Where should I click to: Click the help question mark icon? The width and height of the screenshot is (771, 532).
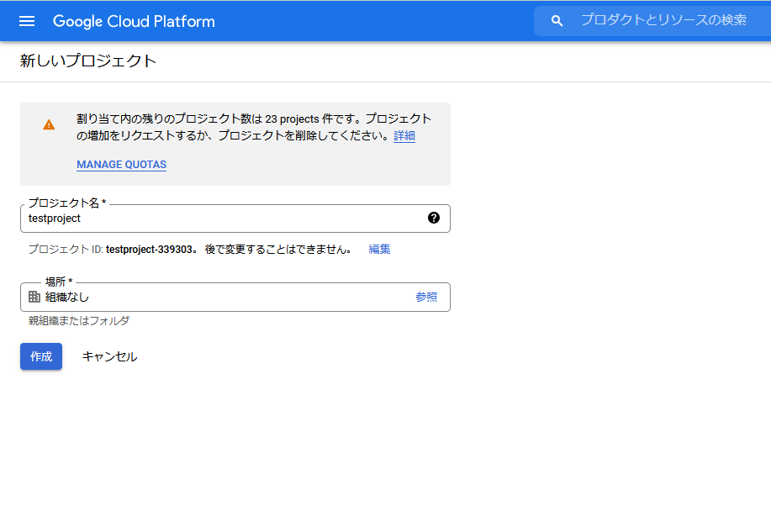tap(434, 218)
